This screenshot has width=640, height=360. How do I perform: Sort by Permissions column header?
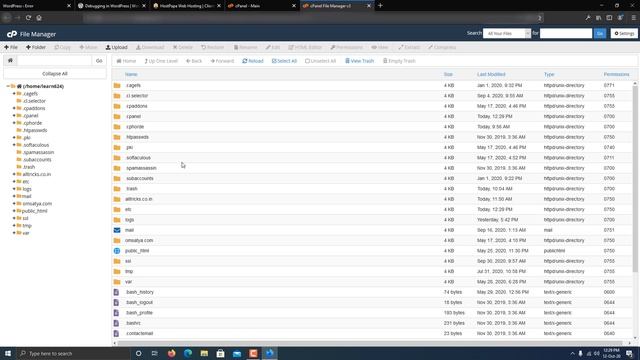pyautogui.click(x=616, y=74)
